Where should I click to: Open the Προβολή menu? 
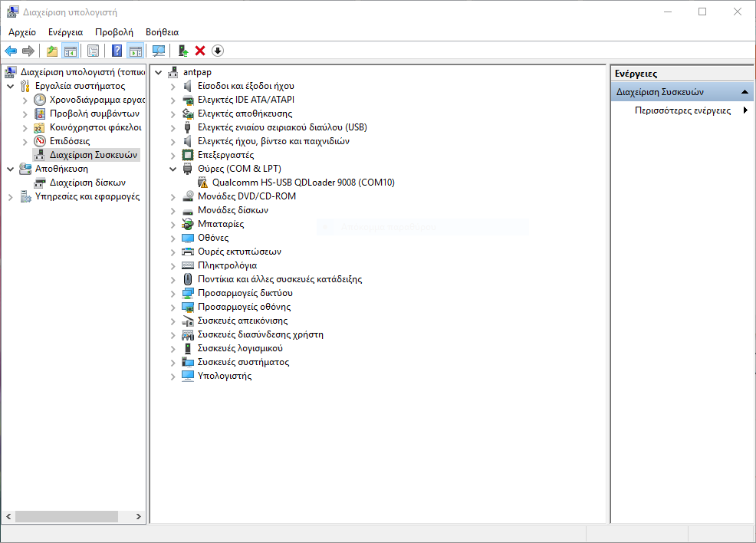coord(113,32)
